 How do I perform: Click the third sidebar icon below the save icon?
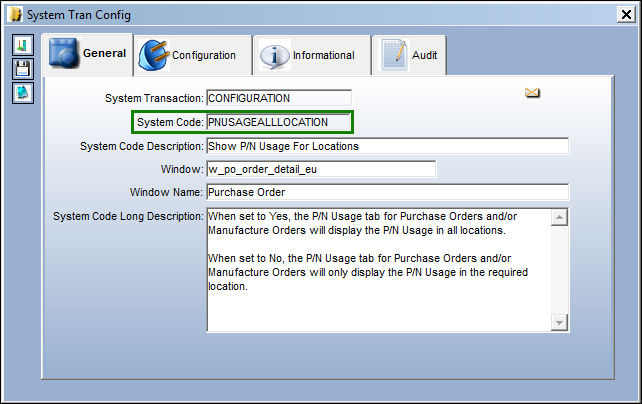23,93
